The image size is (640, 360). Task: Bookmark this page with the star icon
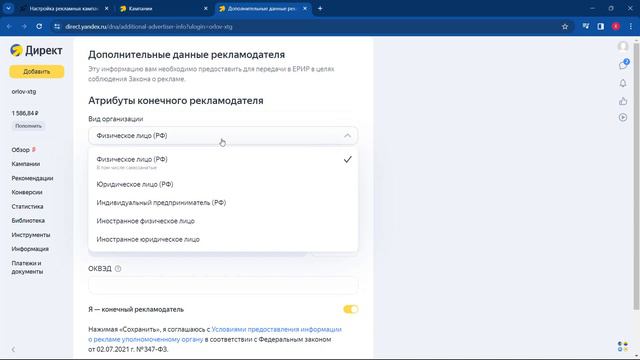pyautogui.click(x=565, y=27)
